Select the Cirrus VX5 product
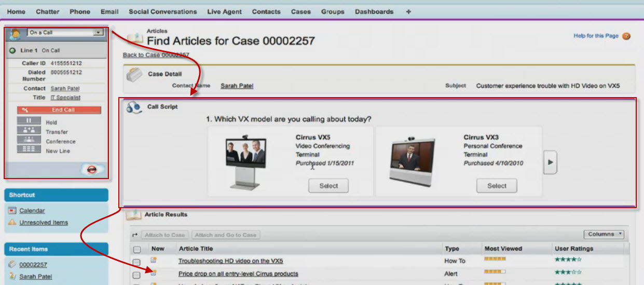 coord(328,186)
